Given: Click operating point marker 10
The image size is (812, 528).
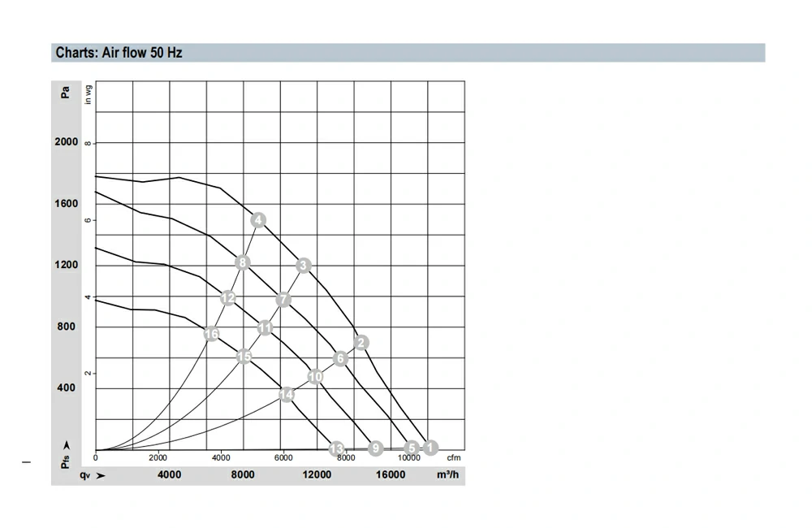Looking at the screenshot, I should coord(315,377).
